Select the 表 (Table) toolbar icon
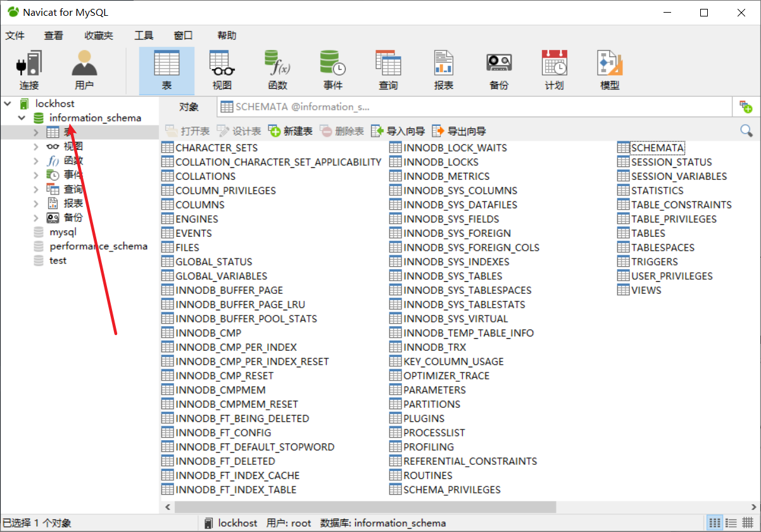This screenshot has height=532, width=761. pyautogui.click(x=167, y=70)
